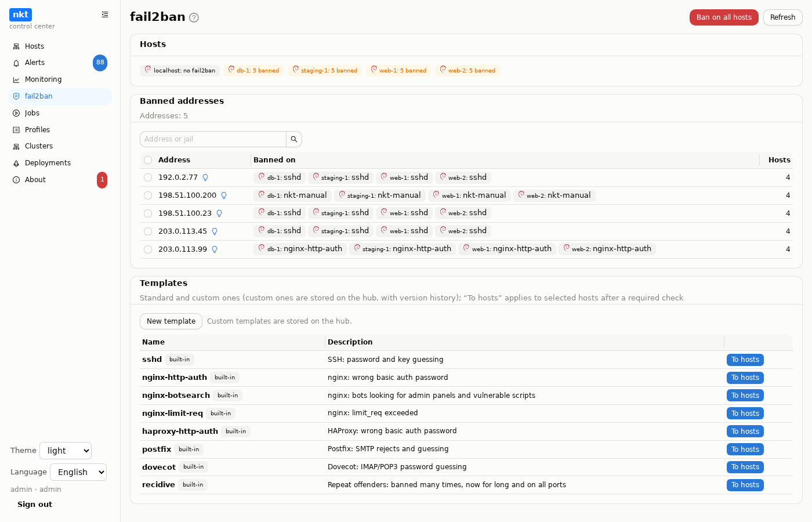
Task: Focus the Address or jail search field
Action: coord(213,139)
